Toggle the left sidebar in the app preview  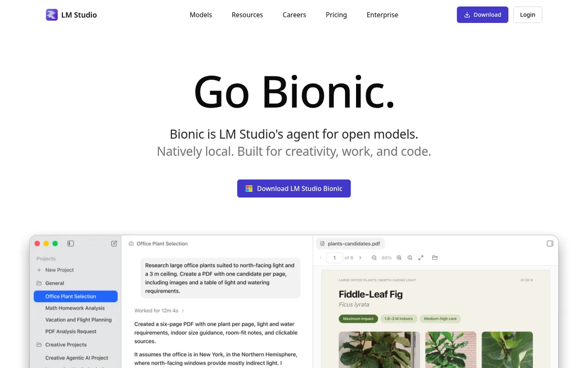[71, 243]
